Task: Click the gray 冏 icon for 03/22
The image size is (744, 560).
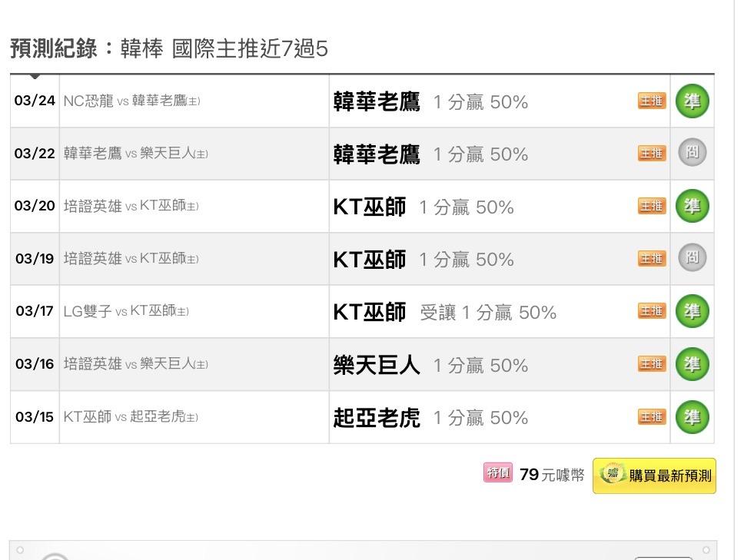Action: (692, 153)
